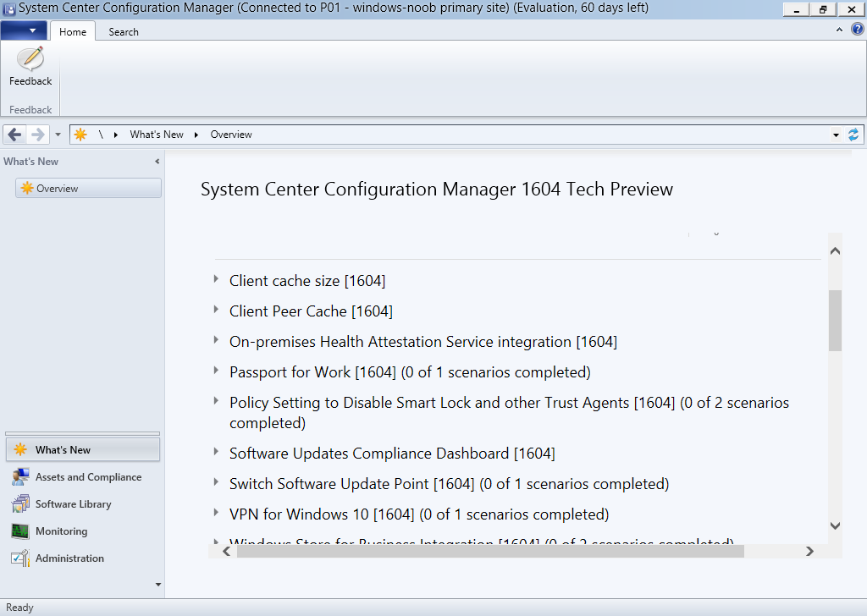Open the Monitoring workspace
867x616 pixels.
83,531
